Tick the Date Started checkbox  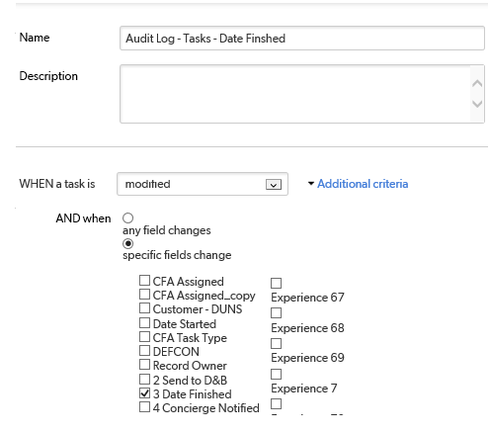coord(144,323)
